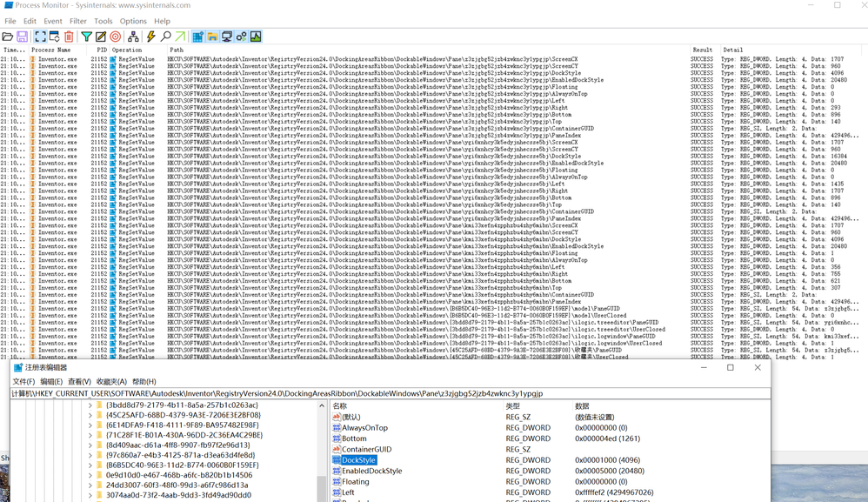The height and width of the screenshot is (502, 868).
Task: Open the Options menu
Action: click(x=133, y=21)
